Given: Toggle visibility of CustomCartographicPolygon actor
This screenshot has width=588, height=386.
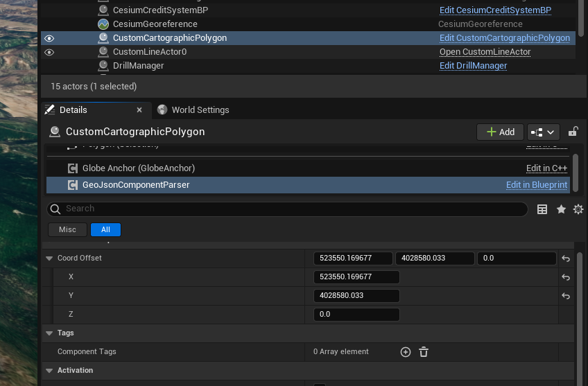Looking at the screenshot, I should (49, 38).
